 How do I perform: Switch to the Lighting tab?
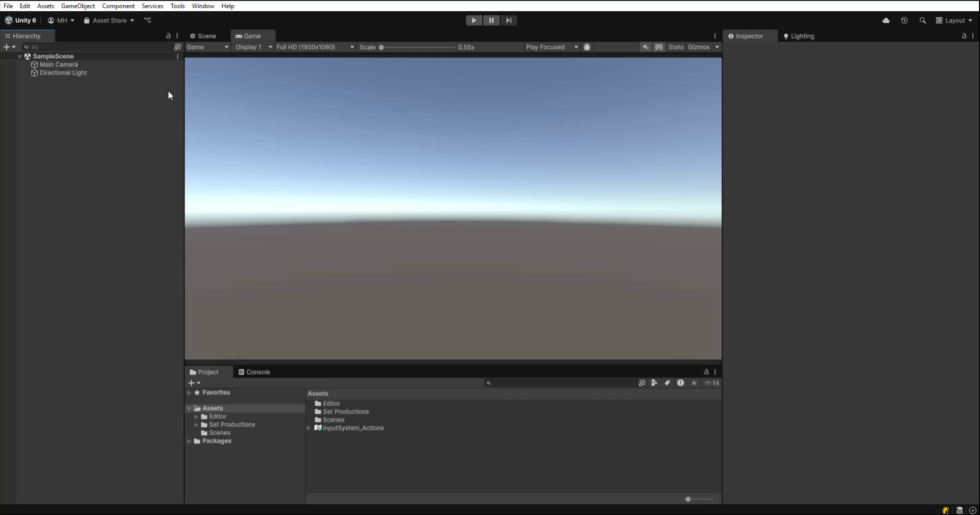[x=799, y=36]
